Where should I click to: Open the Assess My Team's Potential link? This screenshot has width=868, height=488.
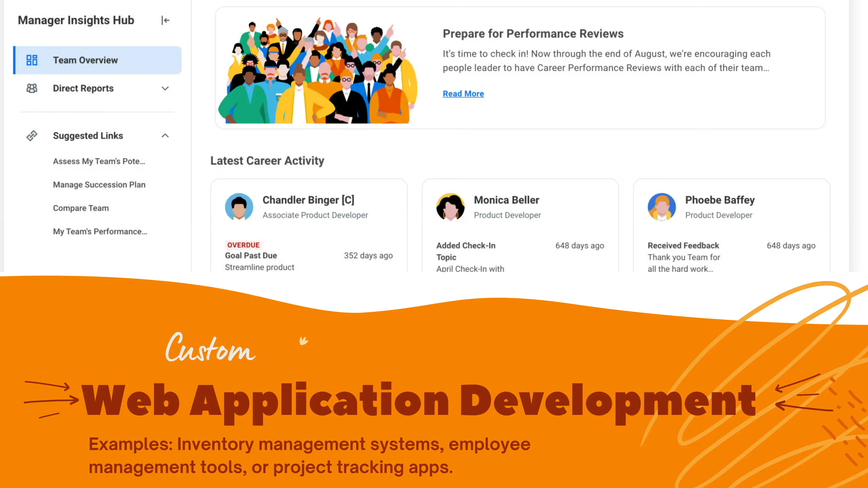[x=99, y=161]
